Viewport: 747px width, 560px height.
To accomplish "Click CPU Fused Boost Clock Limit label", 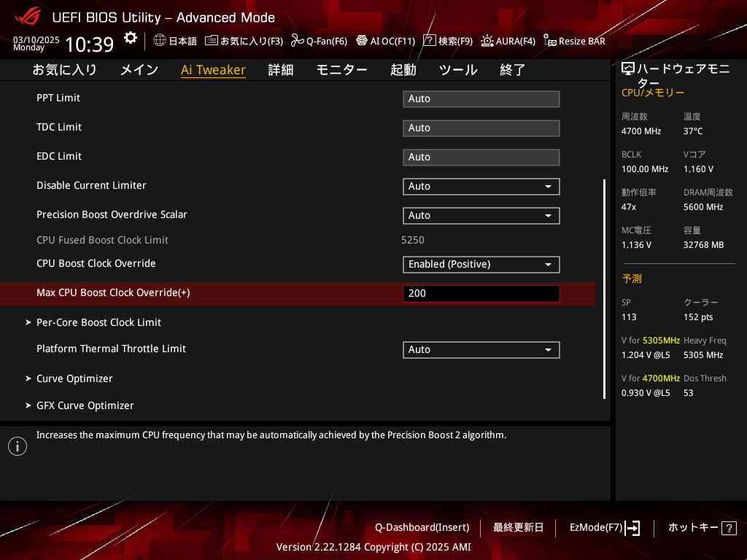I will tap(102, 240).
